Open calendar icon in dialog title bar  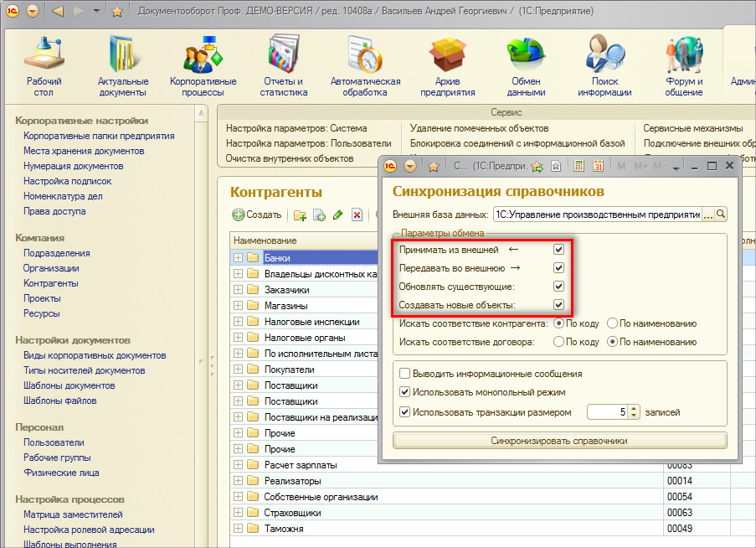599,167
